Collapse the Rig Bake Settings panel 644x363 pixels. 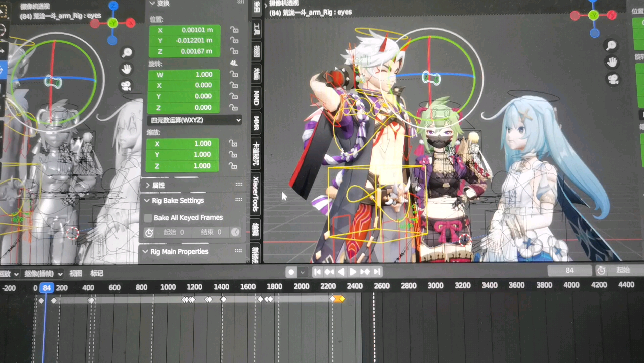[147, 200]
